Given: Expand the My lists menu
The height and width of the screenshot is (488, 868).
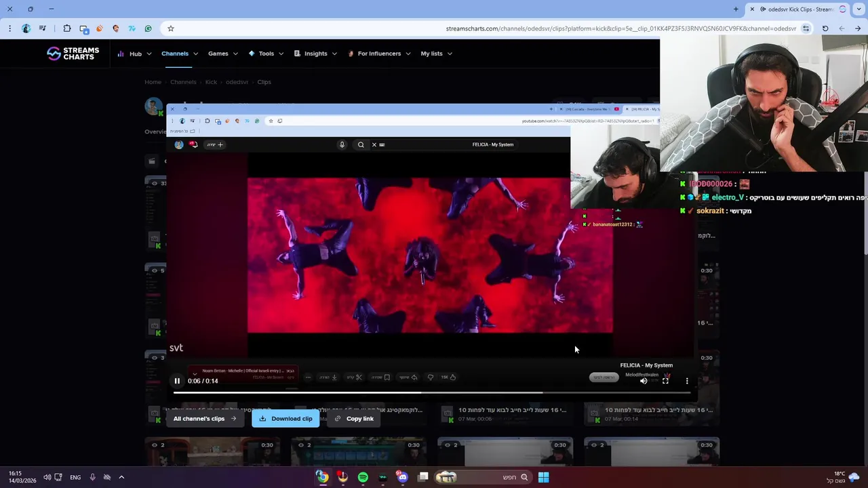Looking at the screenshot, I should 436,54.
